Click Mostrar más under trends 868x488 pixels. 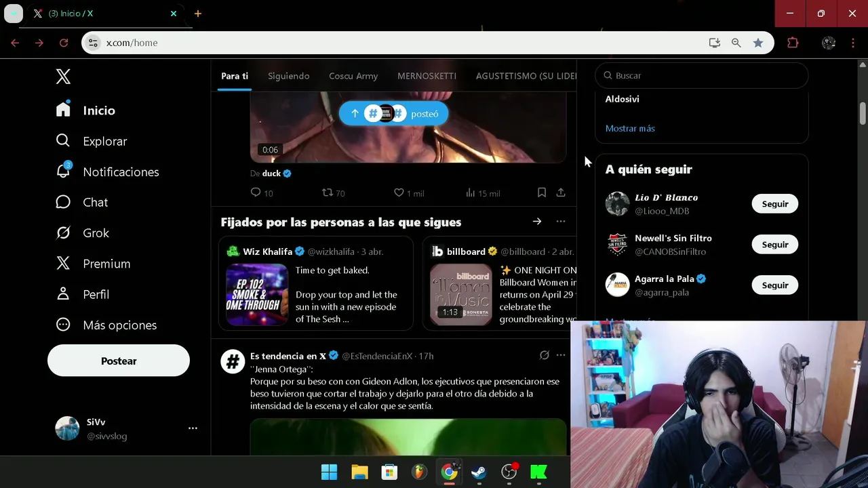pos(630,128)
